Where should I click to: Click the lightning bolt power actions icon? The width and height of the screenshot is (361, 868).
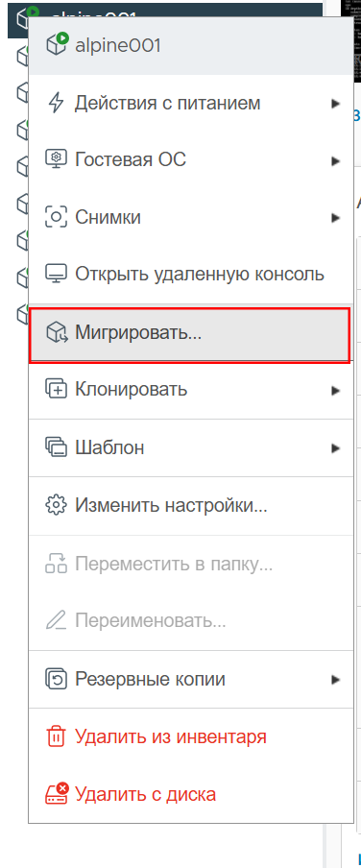[x=56, y=104]
